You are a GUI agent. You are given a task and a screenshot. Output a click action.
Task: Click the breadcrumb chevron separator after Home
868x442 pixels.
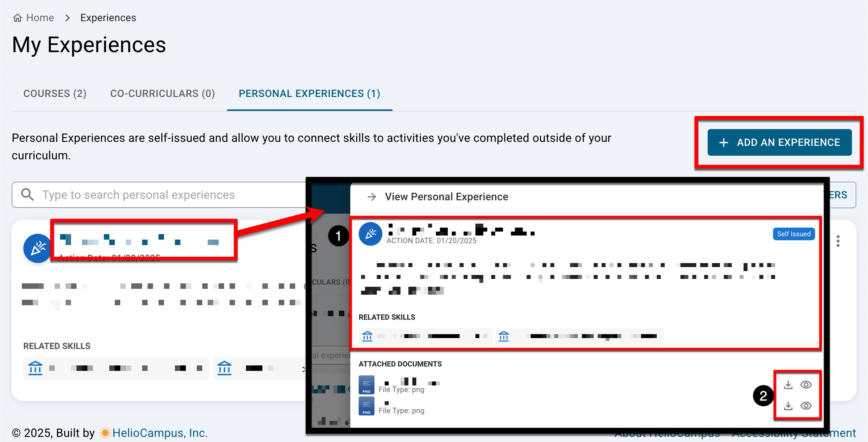67,18
